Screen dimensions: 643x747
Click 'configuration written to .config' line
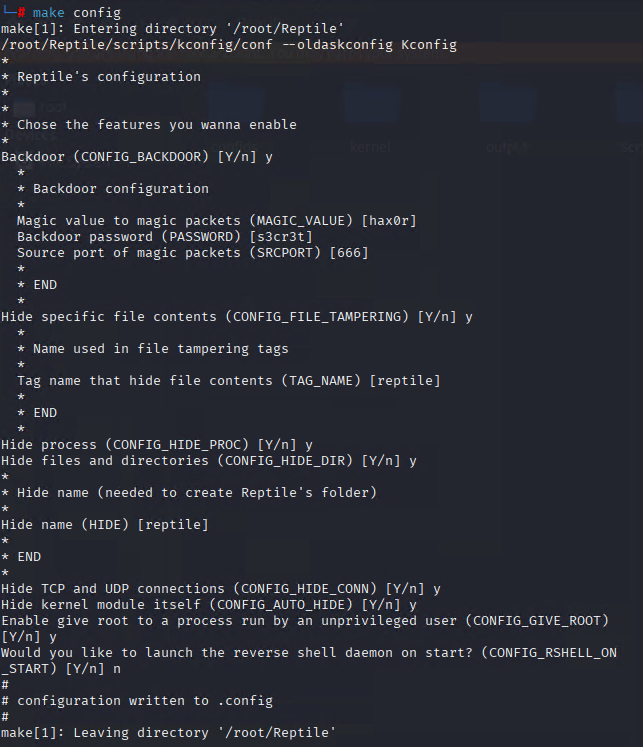click(145, 701)
